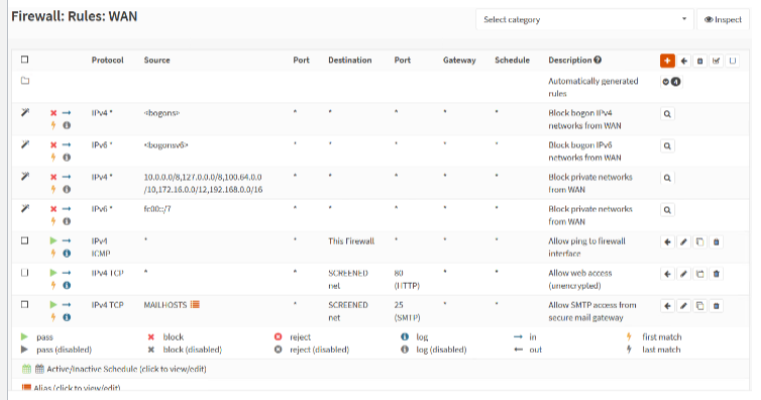The height and width of the screenshot is (400, 761).
Task: Click the folder icon for automatically generated rules
Action: (25, 81)
